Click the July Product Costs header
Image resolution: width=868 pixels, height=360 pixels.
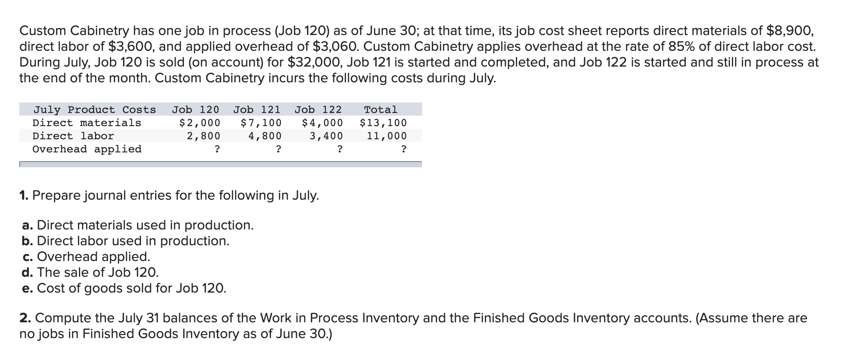pos(95,109)
